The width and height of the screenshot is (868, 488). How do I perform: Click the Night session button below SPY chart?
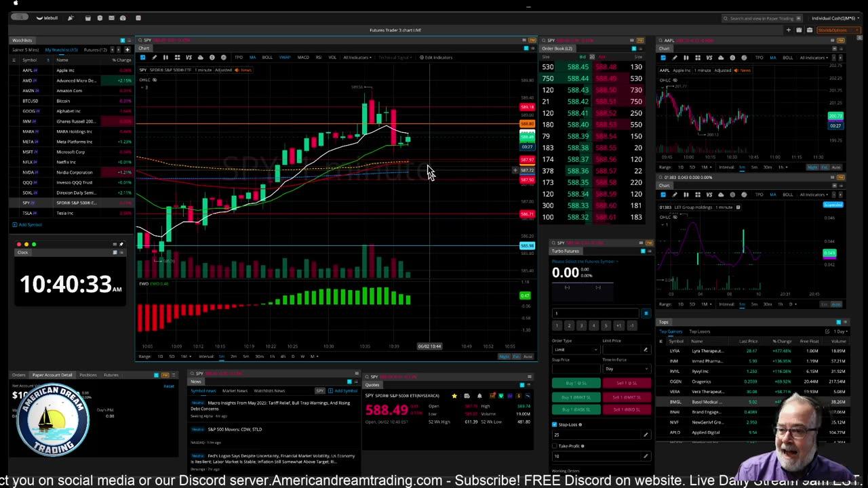pyautogui.click(x=504, y=356)
